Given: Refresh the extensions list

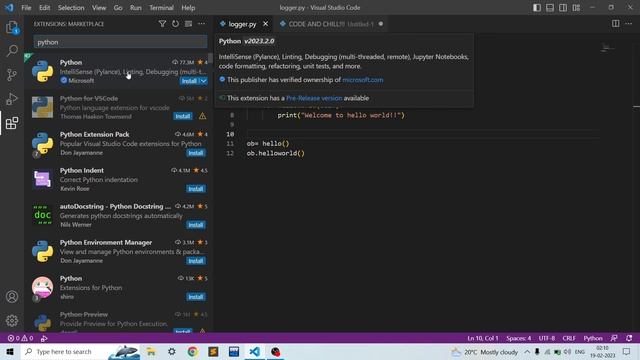Looking at the screenshot, I should (175, 24).
